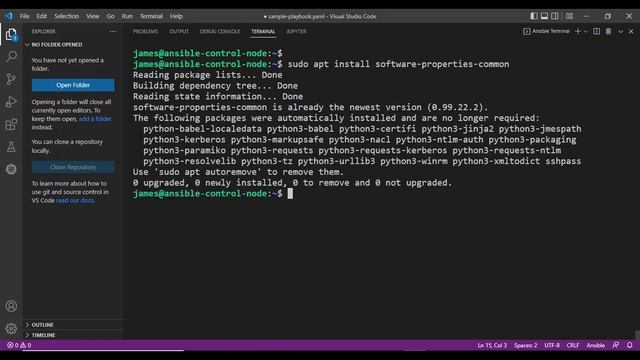This screenshot has height=360, width=640.
Task: Click the 'sudo apt install' command text
Action: click(398, 64)
